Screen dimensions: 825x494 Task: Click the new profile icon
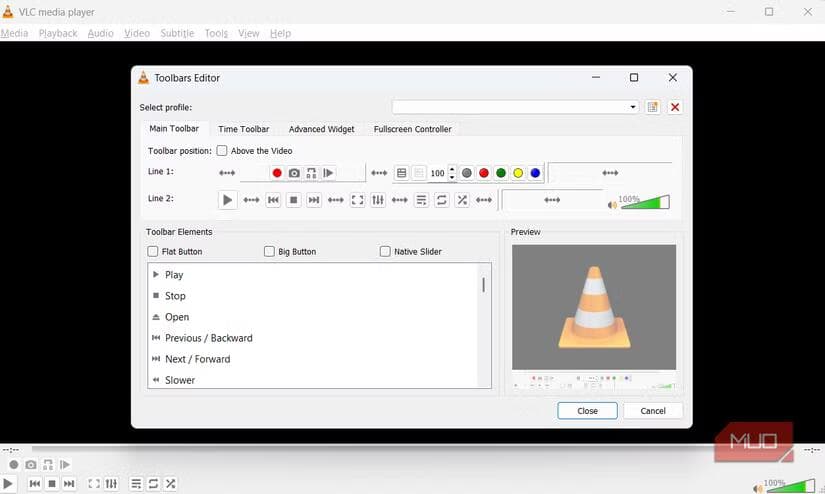[653, 107]
